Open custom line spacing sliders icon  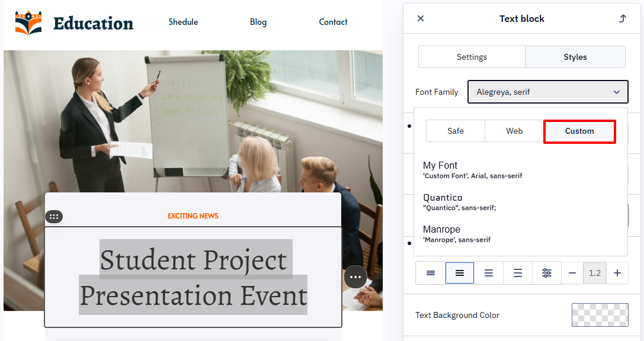tap(547, 273)
